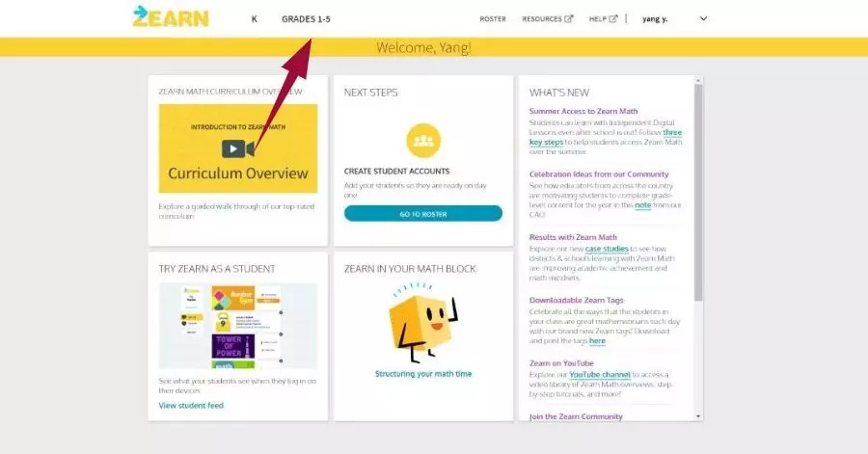Click the cube mascot illustration
The height and width of the screenshot is (454, 868).
click(x=423, y=321)
